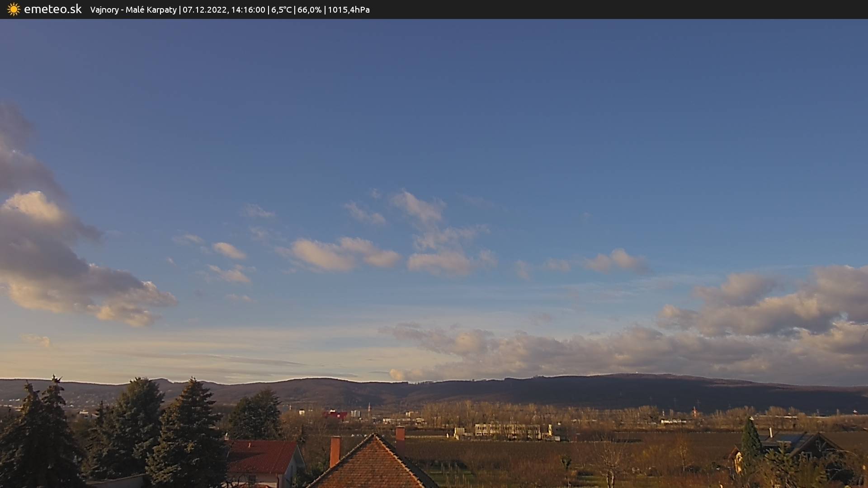Screen dimensions: 868x488
Task: Click the peak of the tiled brown roof
Action: 374,436
